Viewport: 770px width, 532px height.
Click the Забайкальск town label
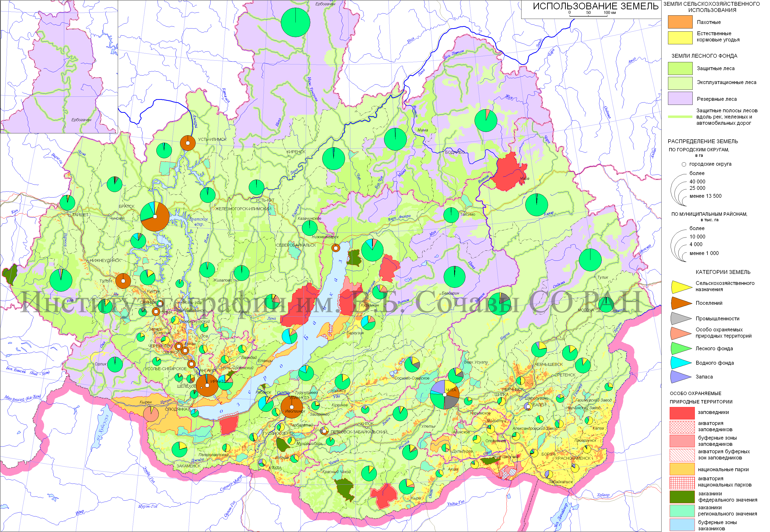point(561,482)
